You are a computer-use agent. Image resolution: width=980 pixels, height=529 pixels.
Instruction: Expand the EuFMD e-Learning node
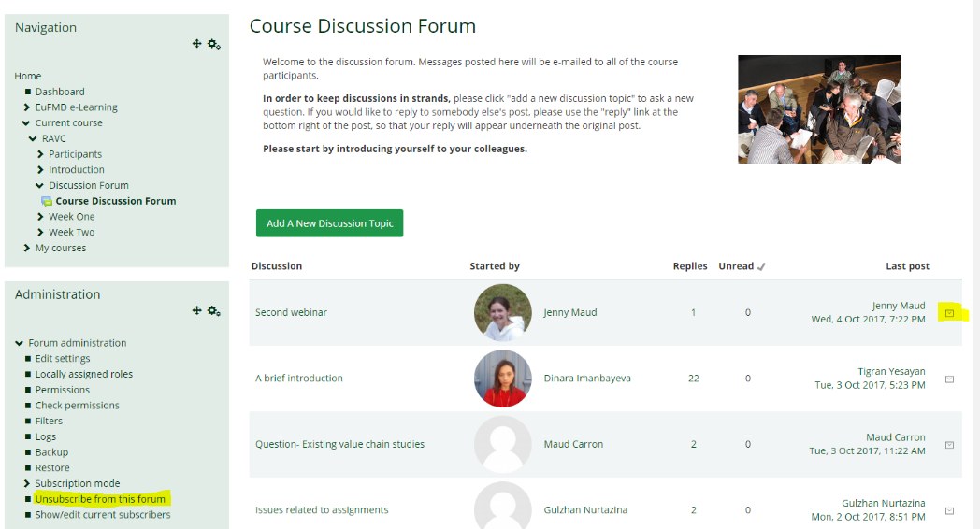pyautogui.click(x=26, y=107)
